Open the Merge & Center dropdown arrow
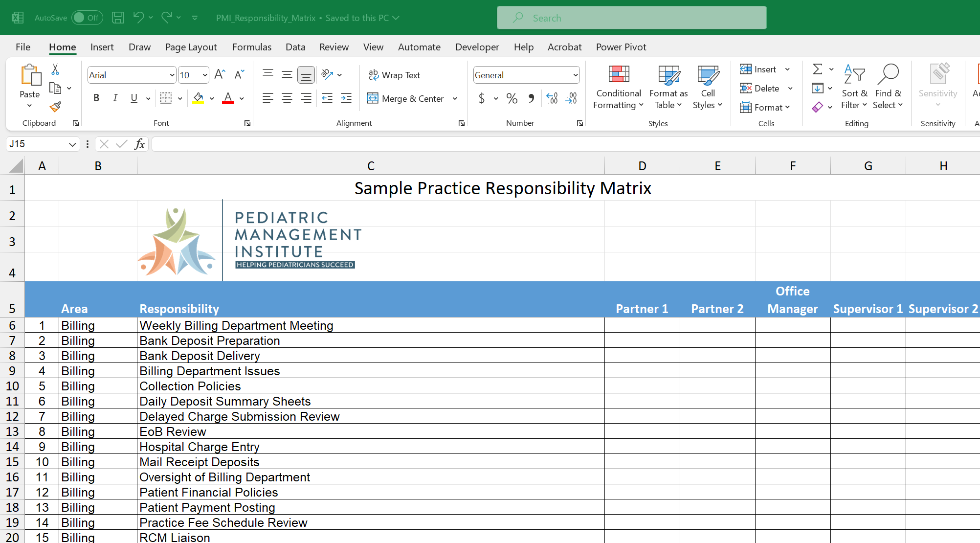The image size is (980, 543). (x=455, y=98)
